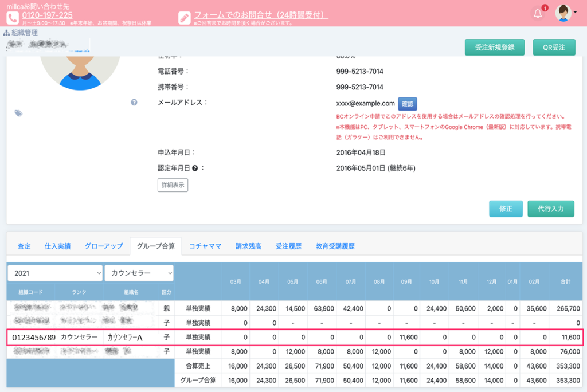The image size is (587, 392).
Task: Click the profile avatar image
Action: [x=80, y=72]
